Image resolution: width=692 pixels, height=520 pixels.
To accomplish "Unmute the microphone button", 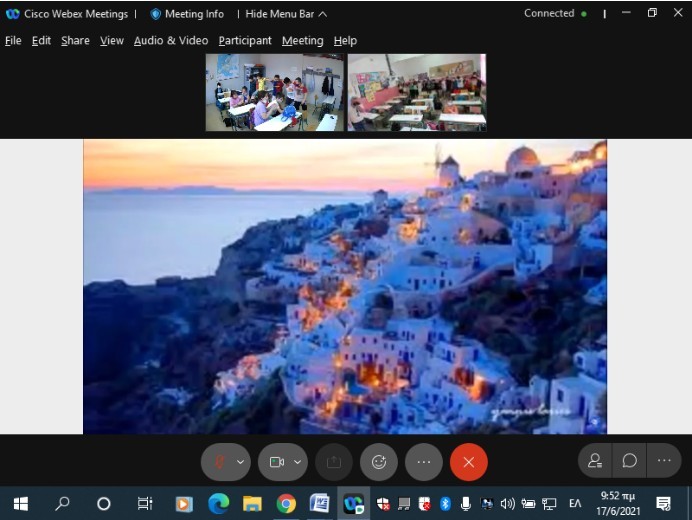I will click(x=219, y=462).
